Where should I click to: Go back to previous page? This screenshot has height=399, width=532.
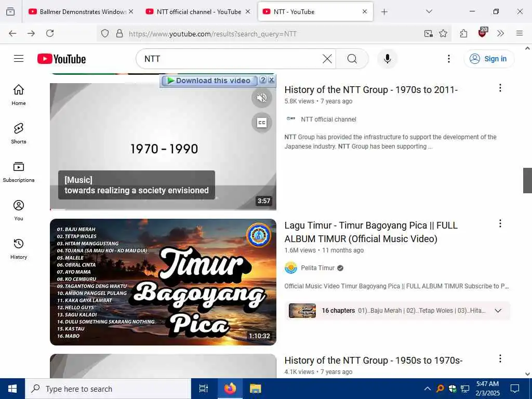coord(12,33)
